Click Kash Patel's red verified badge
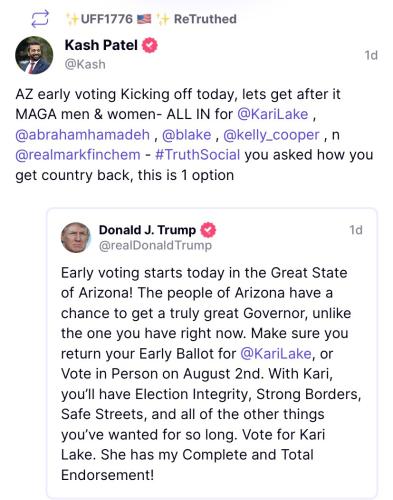 pos(150,45)
